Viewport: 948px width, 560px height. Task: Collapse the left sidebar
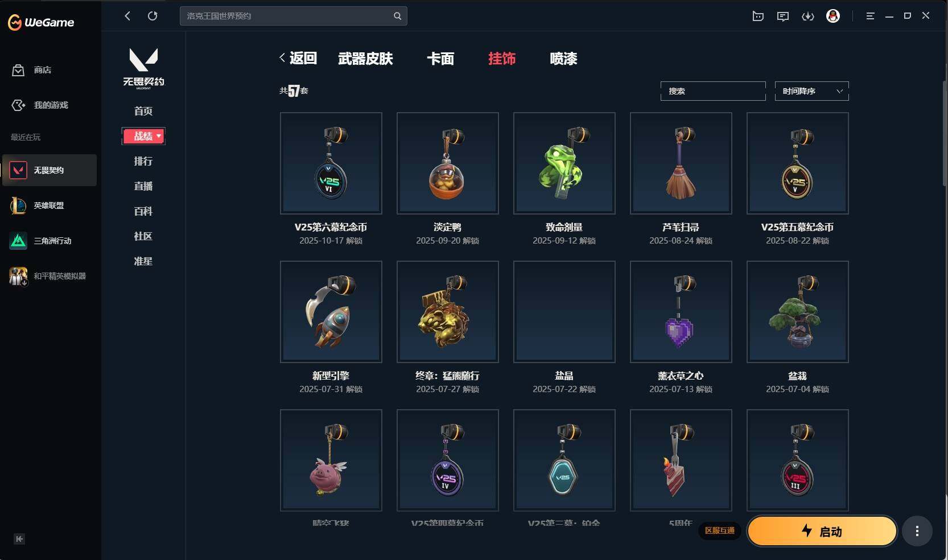[x=19, y=539]
